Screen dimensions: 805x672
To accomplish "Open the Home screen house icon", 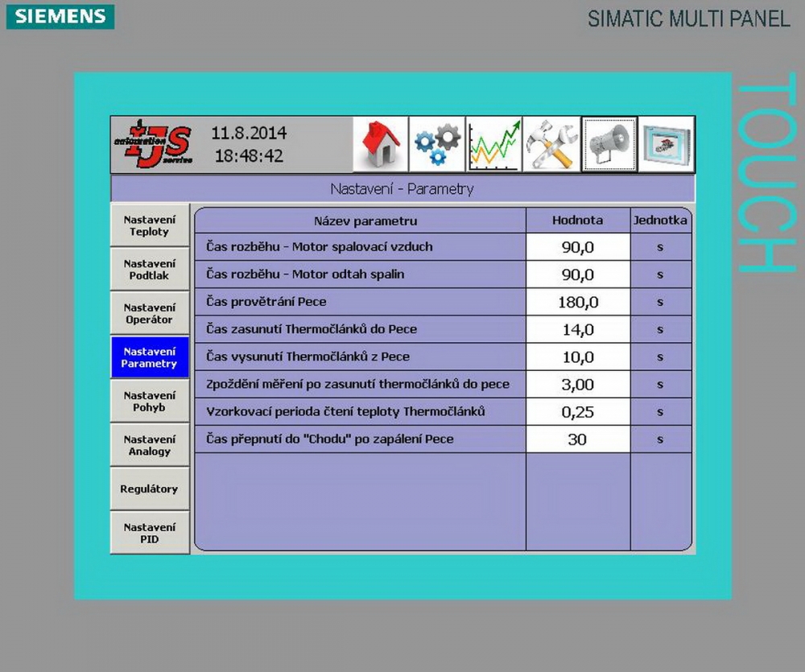I will 381,145.
